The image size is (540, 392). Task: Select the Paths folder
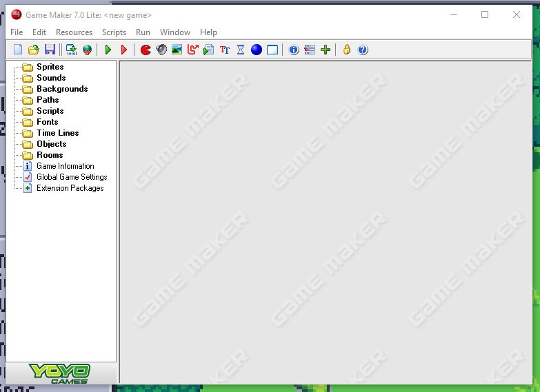tap(48, 100)
